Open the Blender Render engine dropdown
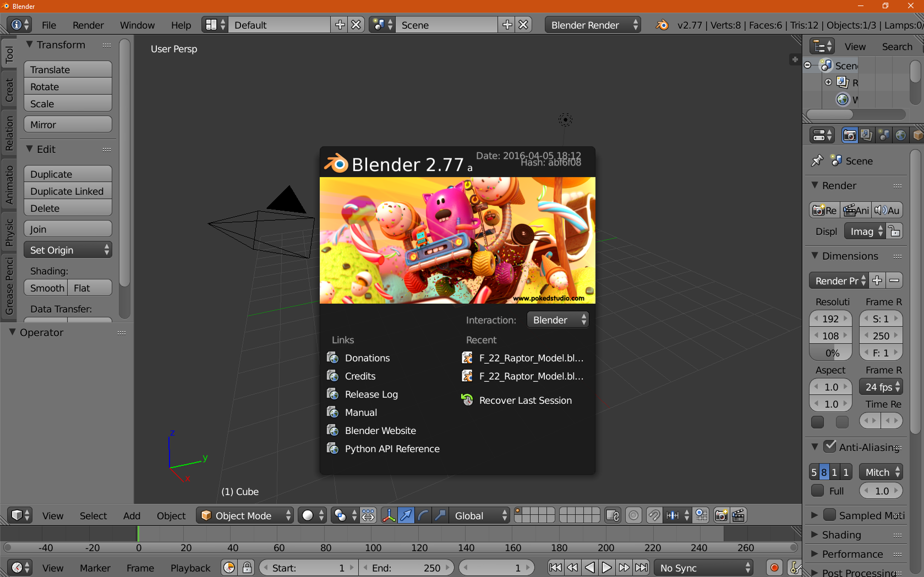This screenshot has width=924, height=577. 593,25
